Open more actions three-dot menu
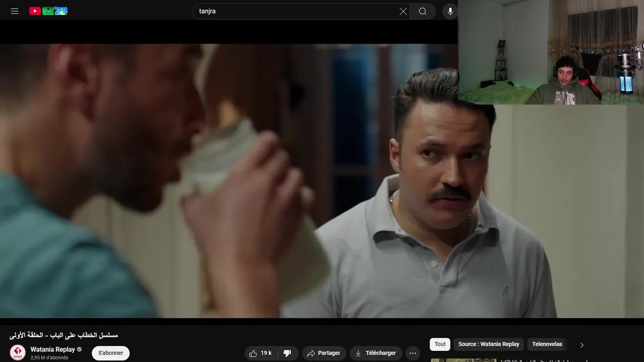This screenshot has height=362, width=644. coord(413,353)
